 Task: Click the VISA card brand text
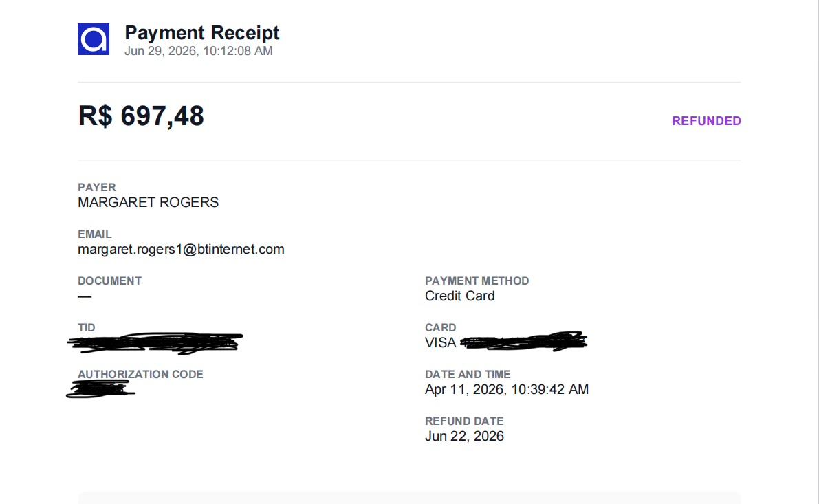pyautogui.click(x=440, y=343)
